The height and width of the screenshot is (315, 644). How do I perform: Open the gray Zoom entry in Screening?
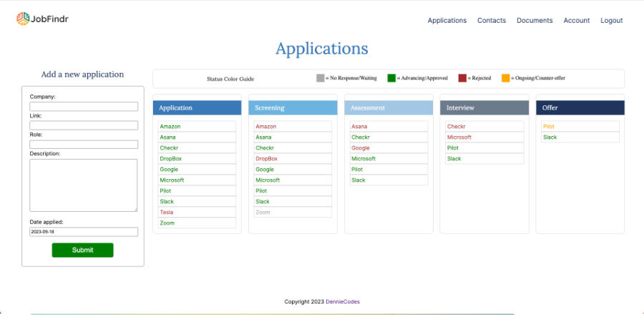(293, 212)
